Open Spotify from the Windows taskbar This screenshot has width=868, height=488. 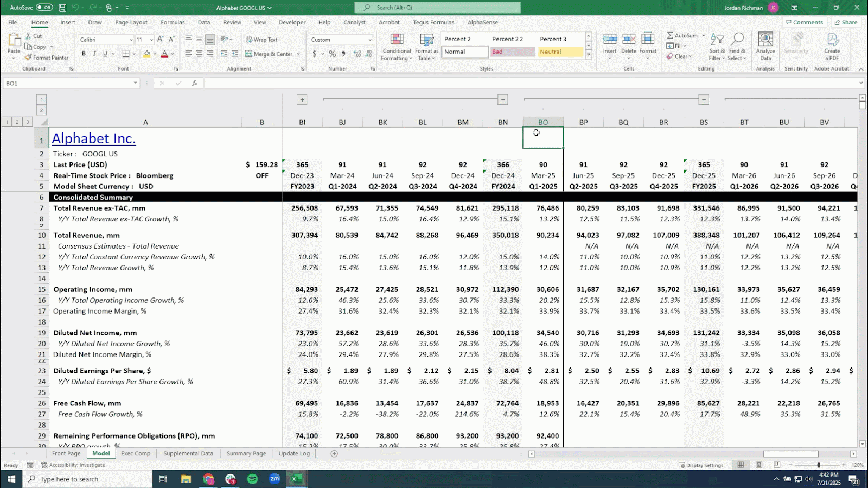pyautogui.click(x=252, y=479)
